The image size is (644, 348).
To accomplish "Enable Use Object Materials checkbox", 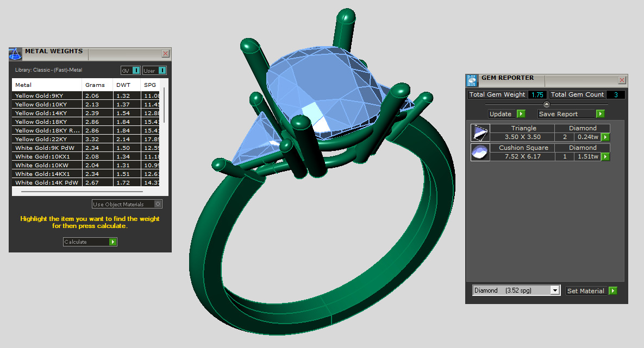I will tap(158, 204).
